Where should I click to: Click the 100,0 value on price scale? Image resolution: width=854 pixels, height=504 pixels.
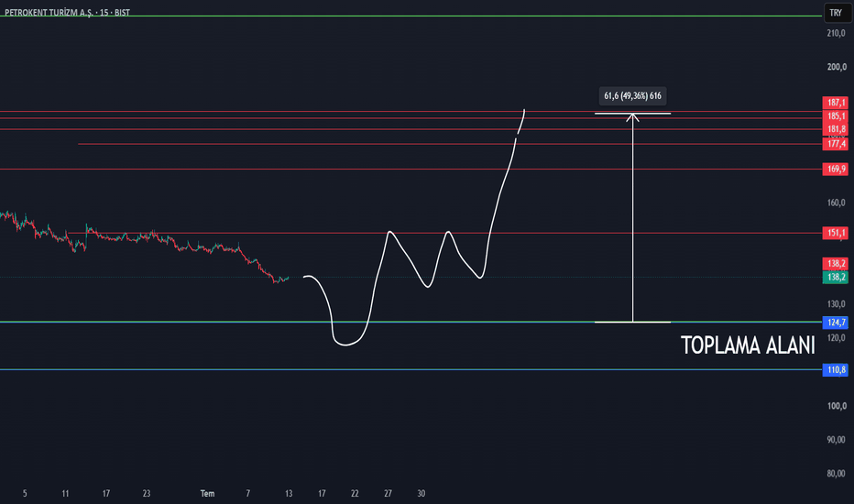[837, 406]
